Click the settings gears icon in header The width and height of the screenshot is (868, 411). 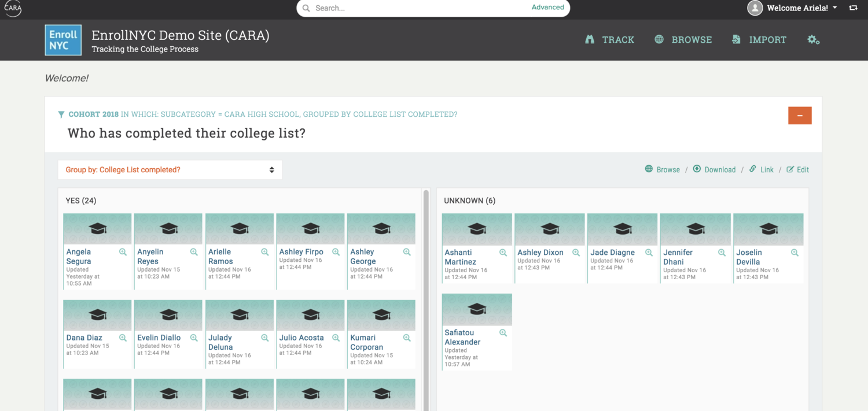click(813, 40)
